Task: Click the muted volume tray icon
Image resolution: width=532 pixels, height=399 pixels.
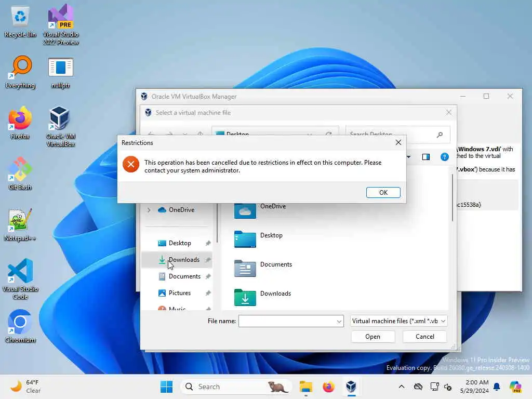Action: pyautogui.click(x=447, y=387)
